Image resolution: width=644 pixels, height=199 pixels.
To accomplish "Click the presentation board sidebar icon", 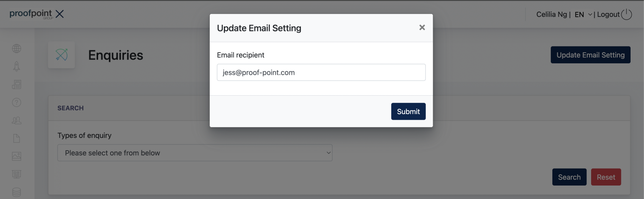I will point(16,174).
